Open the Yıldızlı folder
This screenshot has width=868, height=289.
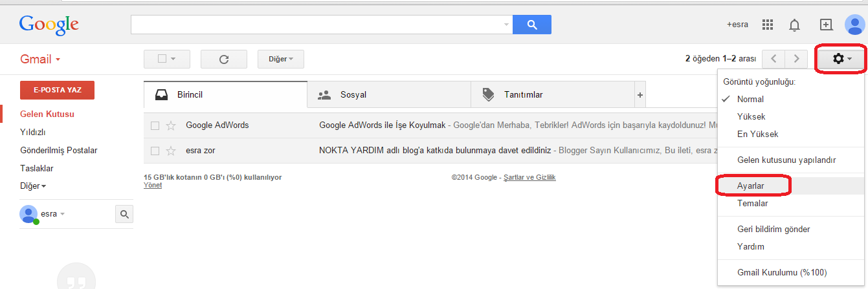coord(32,133)
